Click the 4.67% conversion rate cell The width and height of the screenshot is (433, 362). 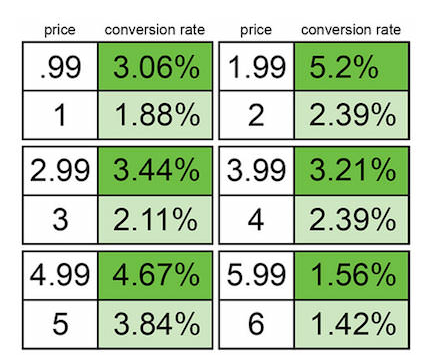(x=155, y=275)
